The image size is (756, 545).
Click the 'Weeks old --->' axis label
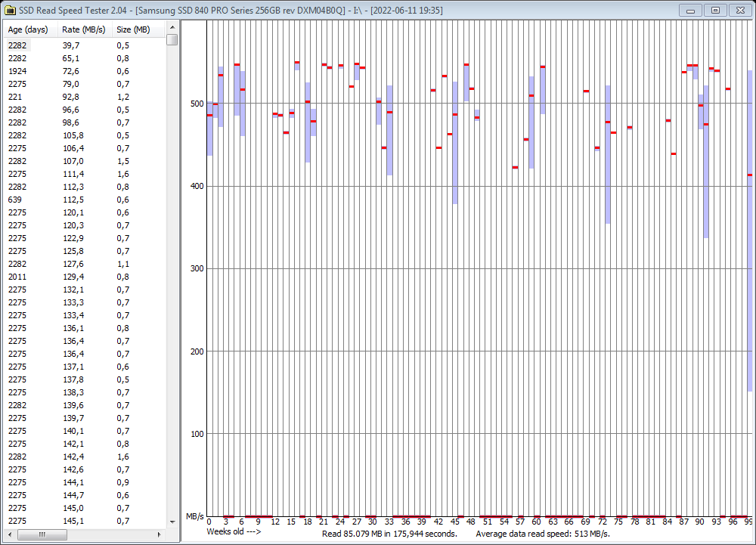tap(234, 531)
